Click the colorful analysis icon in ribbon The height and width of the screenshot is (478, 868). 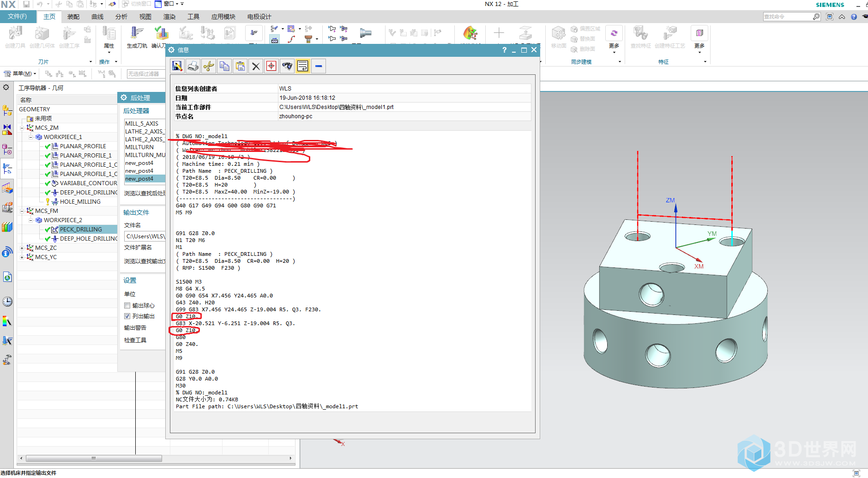(x=470, y=33)
